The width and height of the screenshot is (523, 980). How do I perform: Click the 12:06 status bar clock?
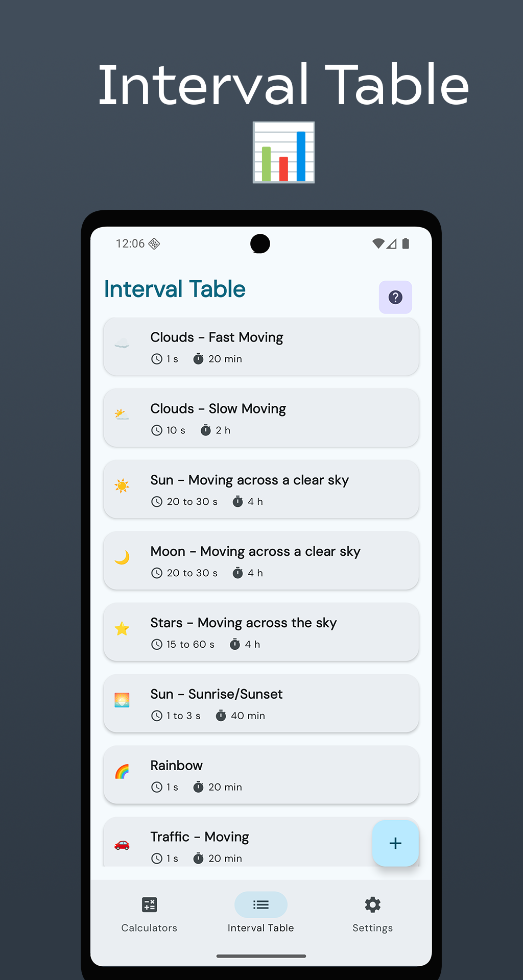(130, 243)
